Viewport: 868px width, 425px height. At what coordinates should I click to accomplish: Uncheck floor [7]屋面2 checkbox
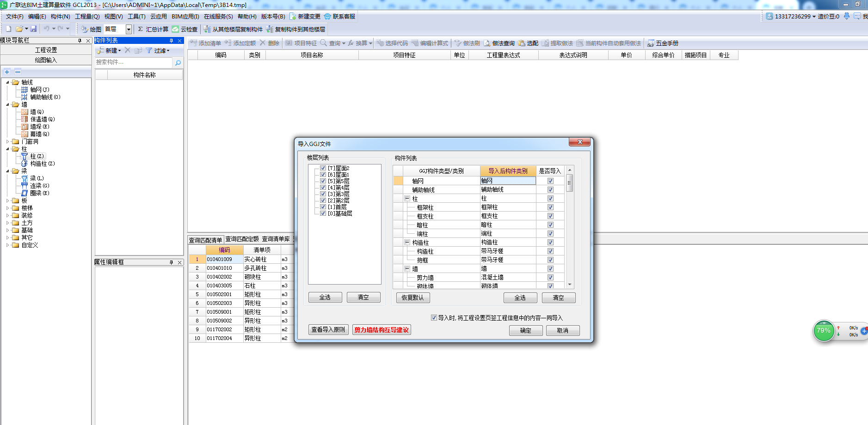click(x=323, y=168)
